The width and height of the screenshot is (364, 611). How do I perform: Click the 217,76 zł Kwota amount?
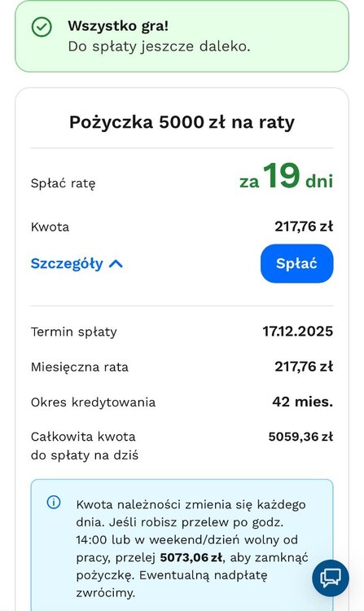304,226
